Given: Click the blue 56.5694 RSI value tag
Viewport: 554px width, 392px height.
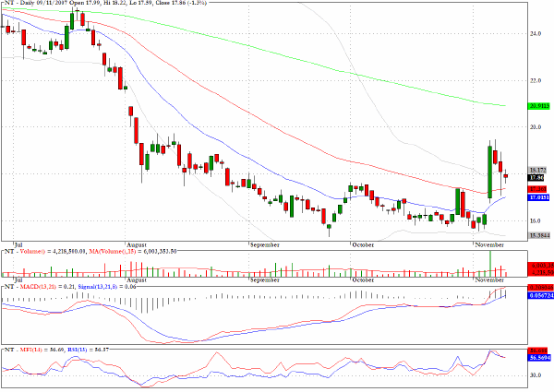Looking at the screenshot, I should tap(539, 358).
